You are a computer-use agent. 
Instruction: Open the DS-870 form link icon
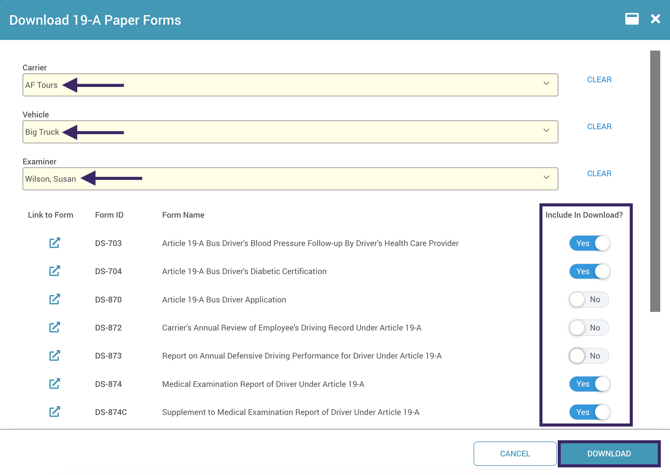(55, 299)
